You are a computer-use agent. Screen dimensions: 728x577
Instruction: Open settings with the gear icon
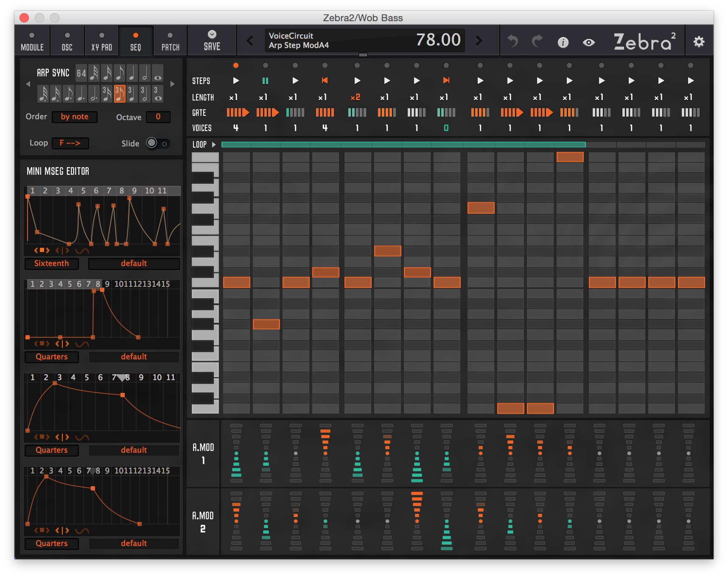pos(699,42)
